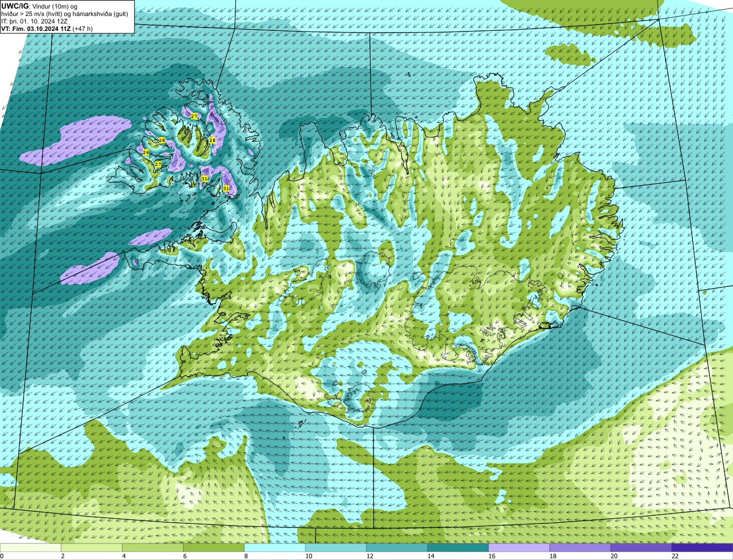Click the legend scale number 6
The image size is (733, 560).
coord(185,556)
